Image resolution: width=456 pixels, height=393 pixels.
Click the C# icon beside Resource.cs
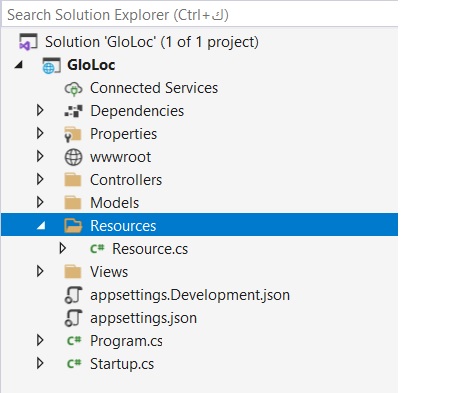(97, 248)
